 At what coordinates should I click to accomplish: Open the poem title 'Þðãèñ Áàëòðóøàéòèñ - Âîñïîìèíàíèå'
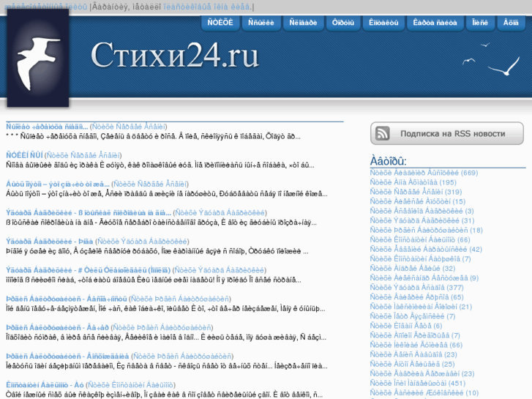pyautogui.click(x=67, y=357)
